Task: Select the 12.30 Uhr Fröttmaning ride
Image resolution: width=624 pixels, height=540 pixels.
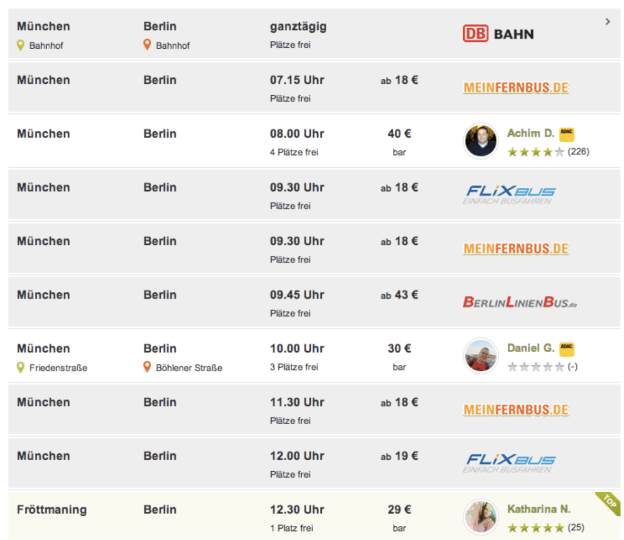Action: click(x=297, y=510)
